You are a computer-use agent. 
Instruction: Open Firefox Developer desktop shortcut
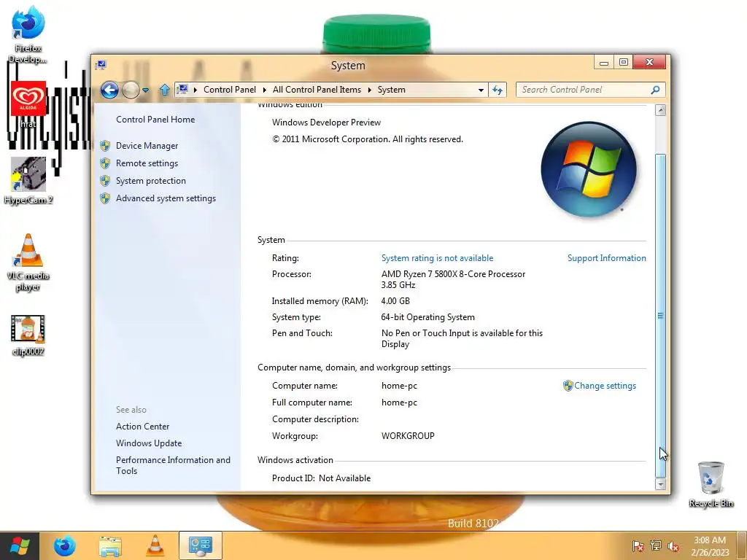(x=28, y=34)
